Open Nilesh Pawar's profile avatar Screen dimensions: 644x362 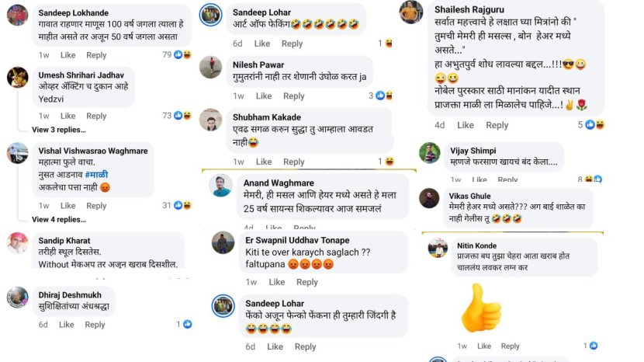210,67
